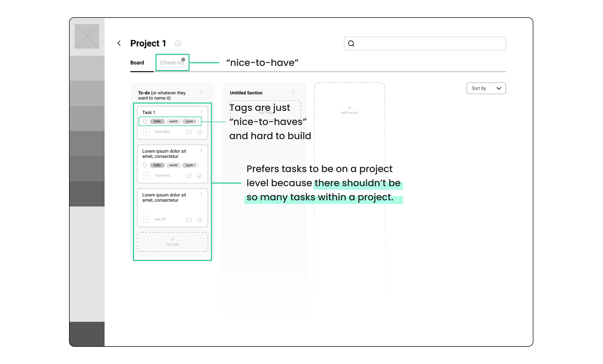Check off the Dec 24 task
Viewport: 603px width, 364px height.
click(x=199, y=220)
